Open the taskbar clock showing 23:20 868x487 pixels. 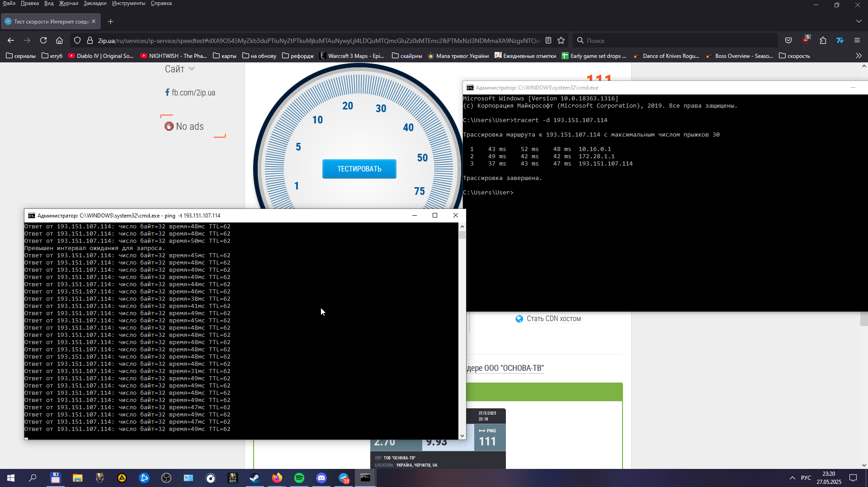click(829, 478)
